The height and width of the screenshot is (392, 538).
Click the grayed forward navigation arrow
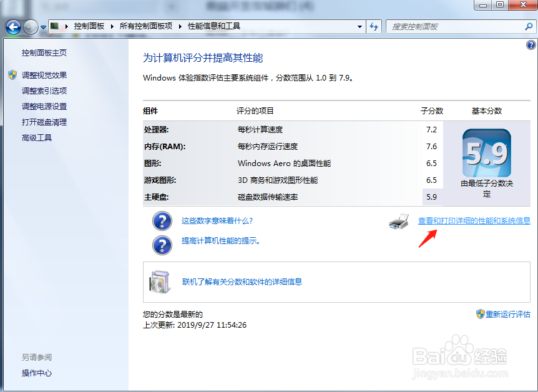29,26
